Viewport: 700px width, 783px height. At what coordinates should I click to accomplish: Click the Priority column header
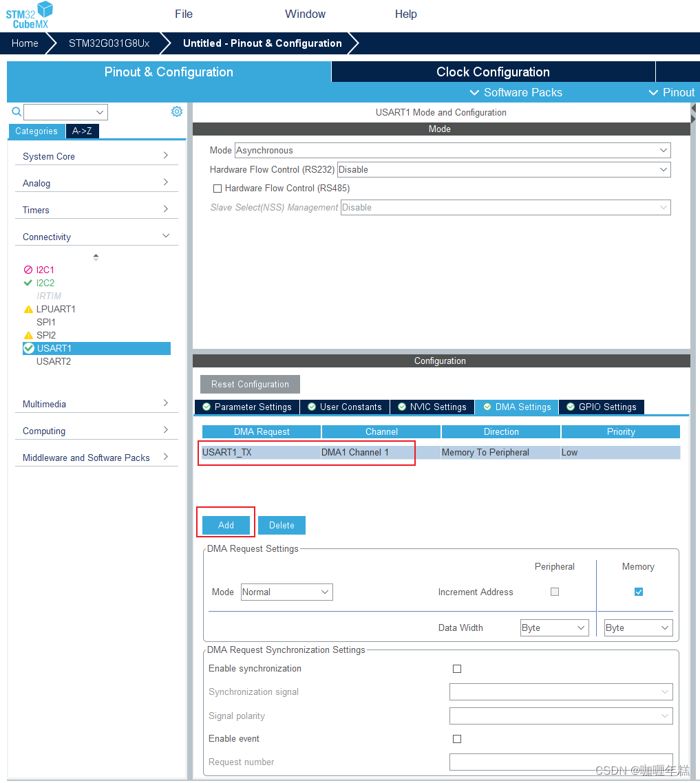pos(621,431)
